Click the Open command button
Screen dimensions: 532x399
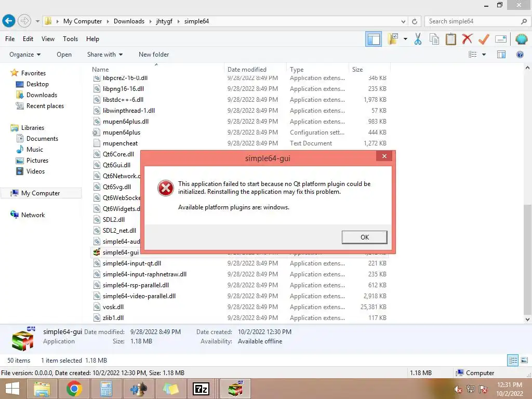click(64, 55)
